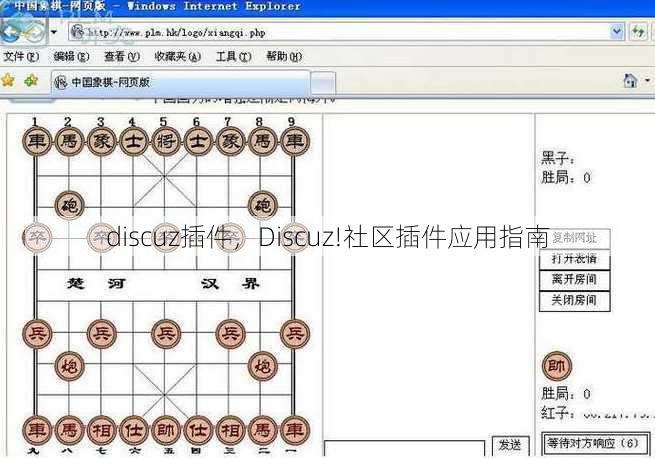Viewport: 655px width, 458px height.
Task: Open the 查看(V) menu
Action: point(122,56)
